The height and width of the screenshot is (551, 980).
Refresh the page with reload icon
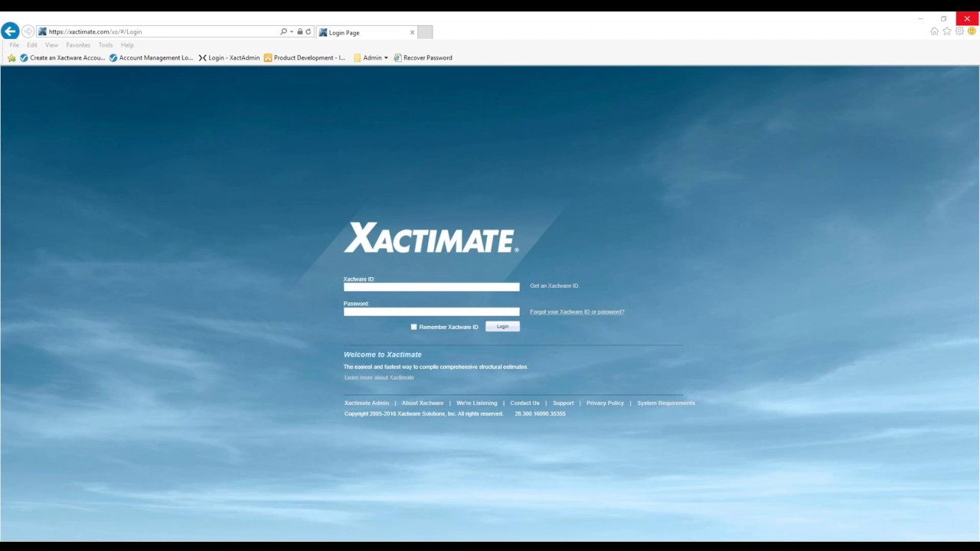pyautogui.click(x=309, y=31)
